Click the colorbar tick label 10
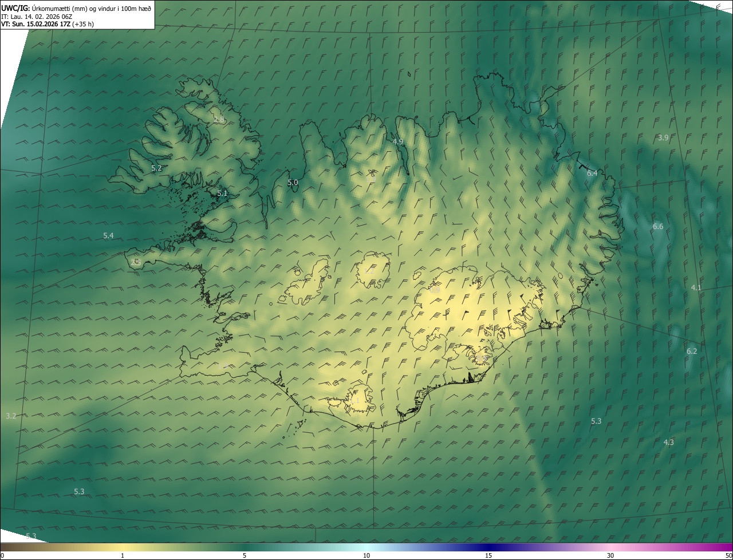Screen dimensions: 733x560 point(366,555)
